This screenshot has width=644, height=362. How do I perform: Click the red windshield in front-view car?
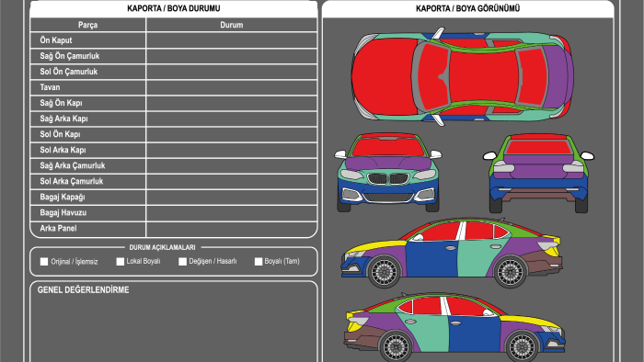point(388,148)
